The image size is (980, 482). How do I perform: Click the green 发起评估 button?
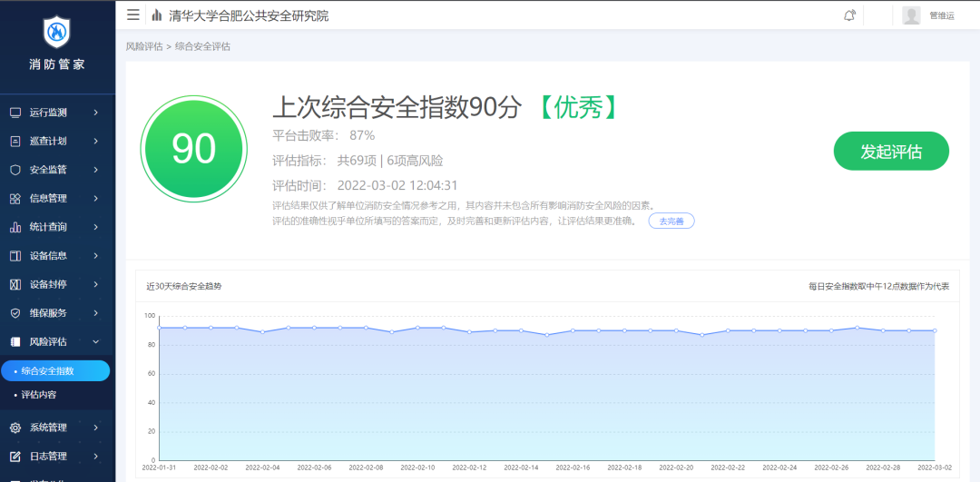click(890, 152)
